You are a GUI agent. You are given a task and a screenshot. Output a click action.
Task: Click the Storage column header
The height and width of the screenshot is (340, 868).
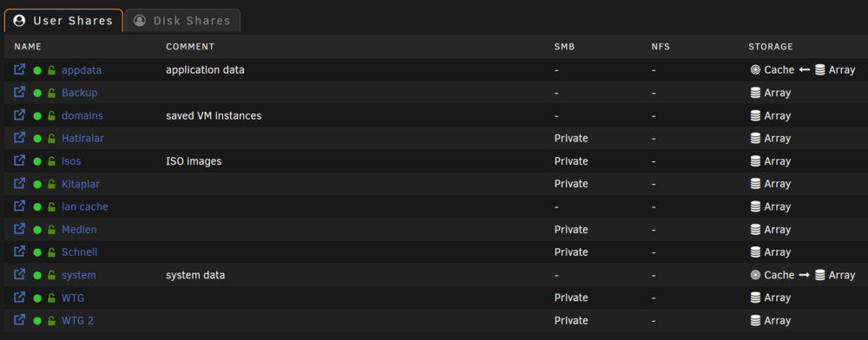pyautogui.click(x=771, y=47)
